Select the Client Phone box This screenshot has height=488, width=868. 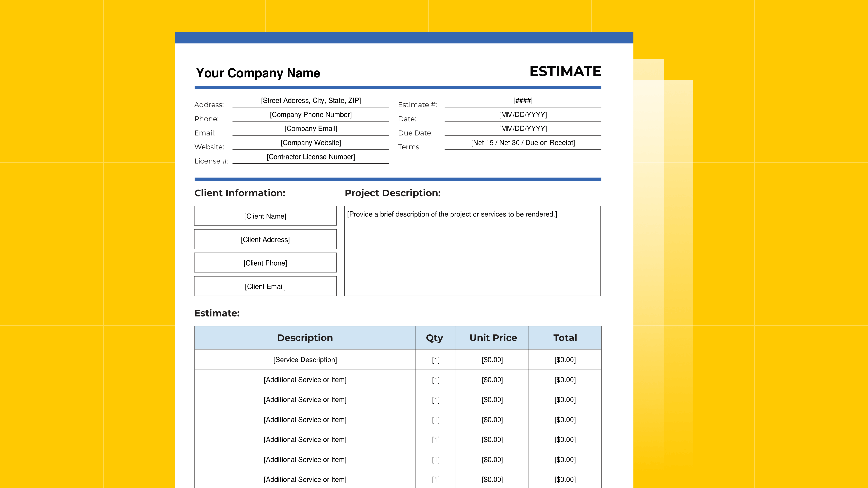point(265,263)
